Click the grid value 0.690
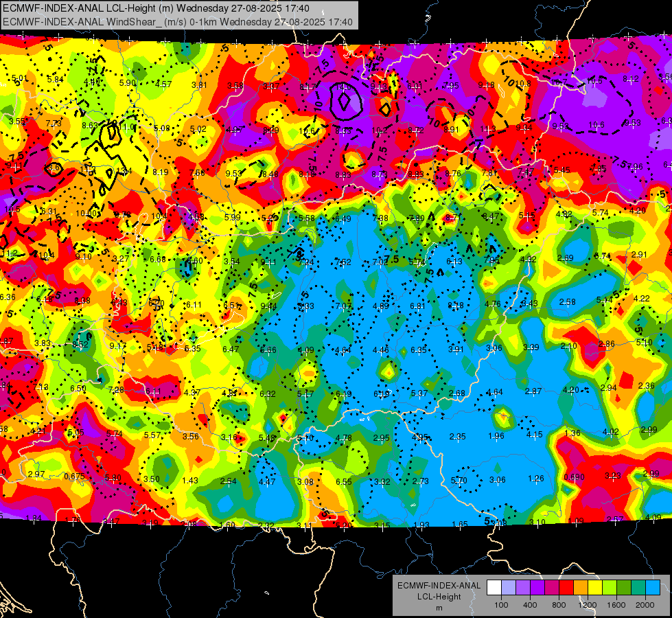Viewport: 672px width, 618px height. tap(575, 477)
